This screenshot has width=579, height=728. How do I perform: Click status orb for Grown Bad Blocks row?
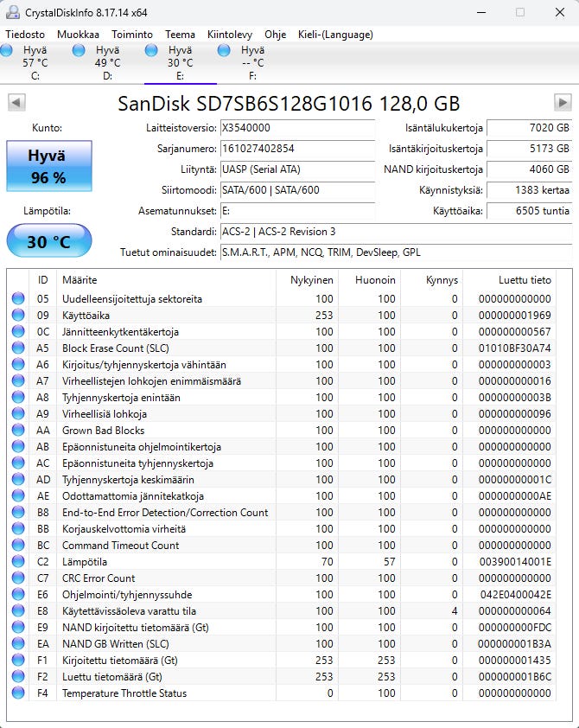click(18, 431)
